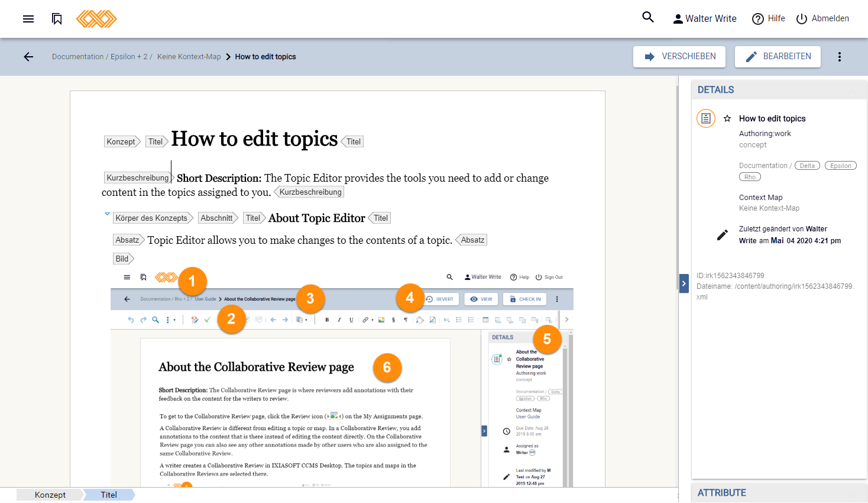
Task: Select opening Titel tag before heading
Action: coord(157,141)
